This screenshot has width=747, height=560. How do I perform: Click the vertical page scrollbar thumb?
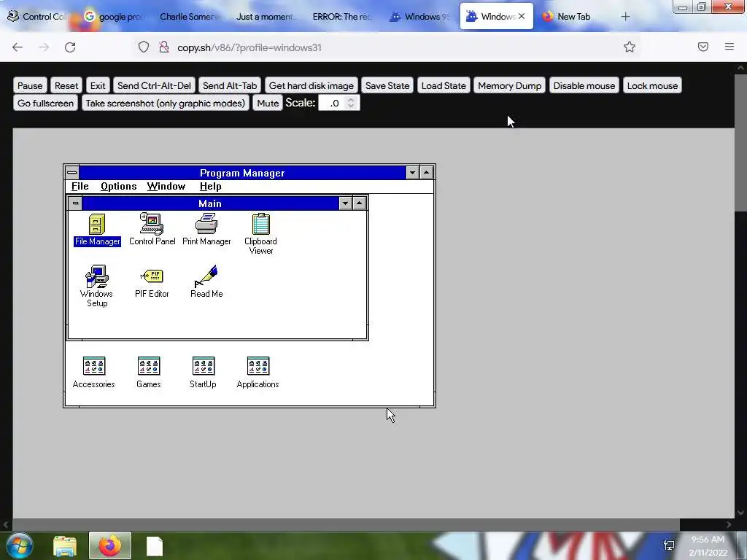pos(741,141)
